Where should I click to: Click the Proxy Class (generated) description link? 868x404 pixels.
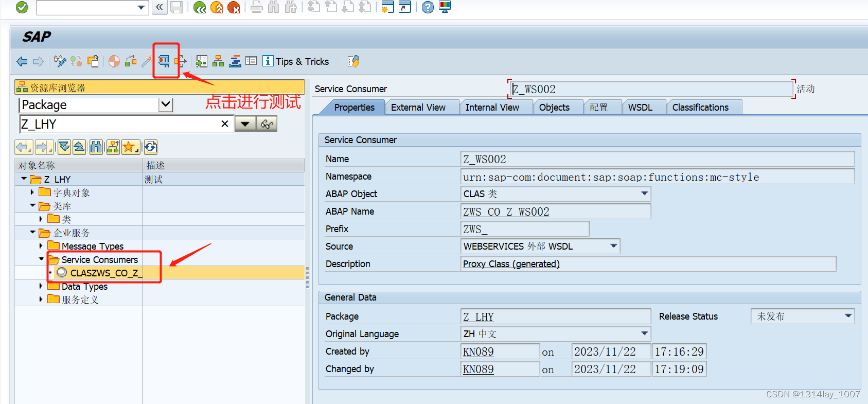pyautogui.click(x=511, y=264)
